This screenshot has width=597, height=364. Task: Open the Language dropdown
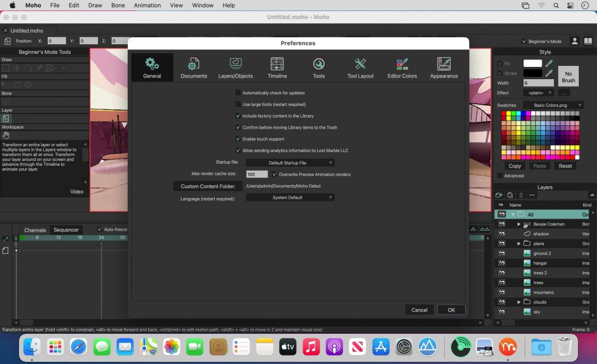tap(290, 197)
